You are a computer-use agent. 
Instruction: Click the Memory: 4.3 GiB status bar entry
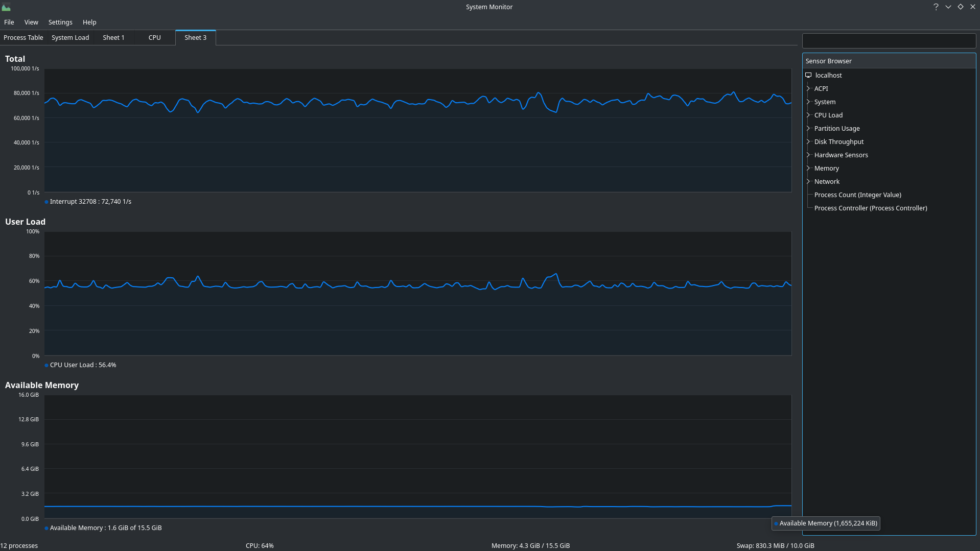(530, 546)
